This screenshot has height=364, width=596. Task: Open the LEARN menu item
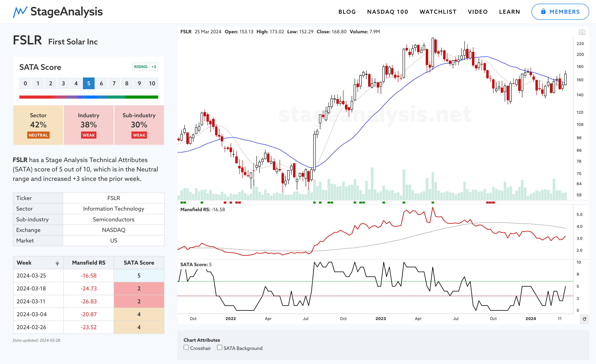(x=509, y=12)
